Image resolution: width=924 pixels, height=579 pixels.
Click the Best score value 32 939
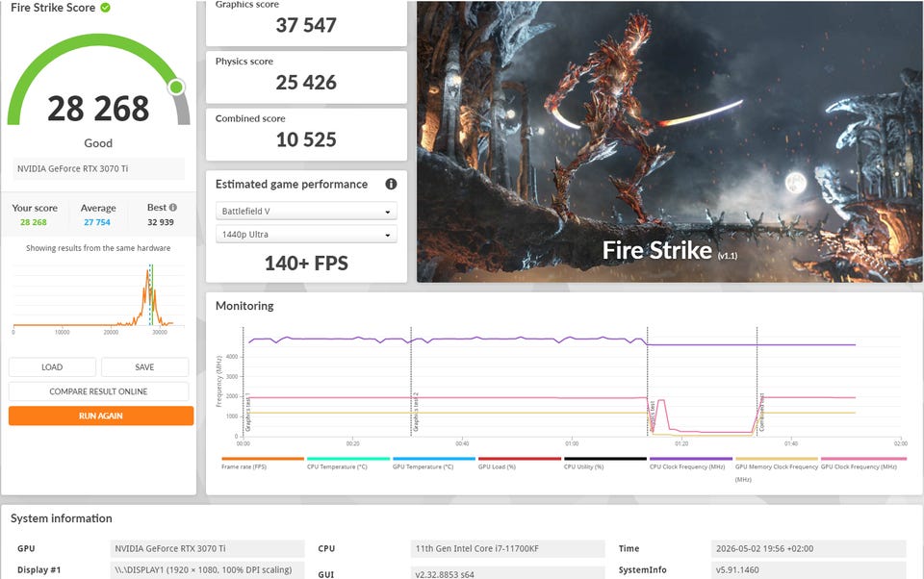coord(161,222)
